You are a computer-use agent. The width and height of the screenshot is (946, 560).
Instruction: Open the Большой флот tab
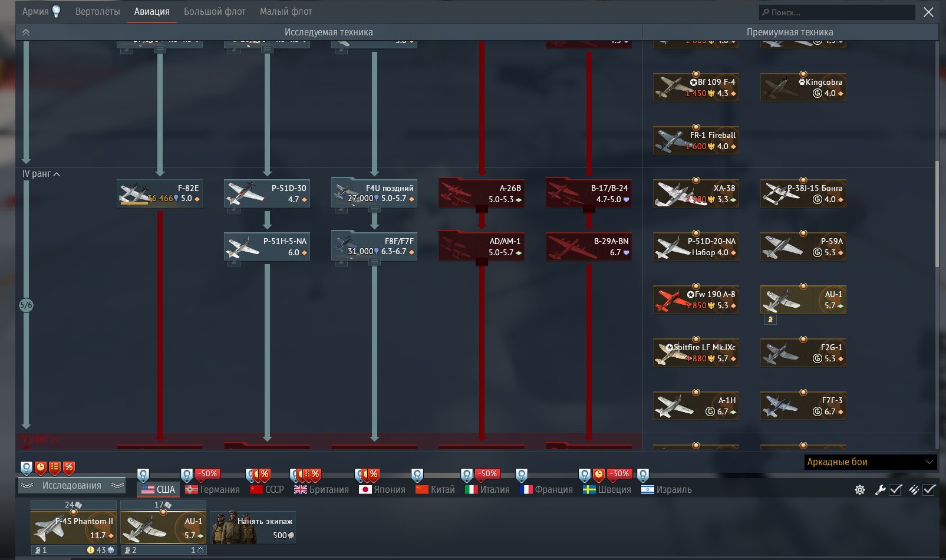(x=215, y=12)
